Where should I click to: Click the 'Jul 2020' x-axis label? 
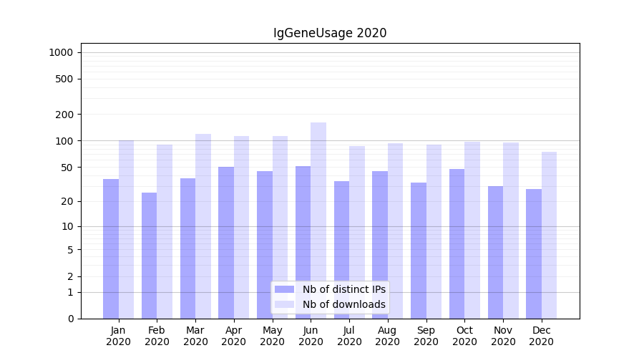[x=349, y=336]
